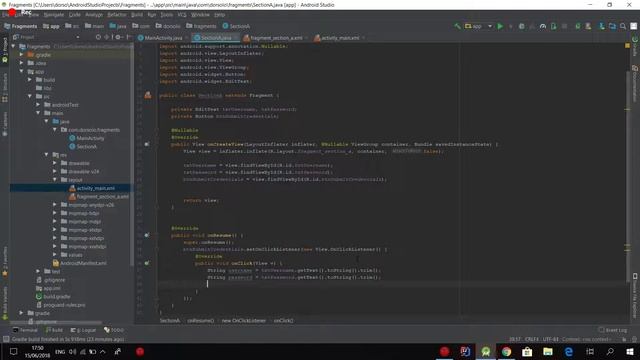Select build.gradle under app
640x360 pixels.
point(53,296)
